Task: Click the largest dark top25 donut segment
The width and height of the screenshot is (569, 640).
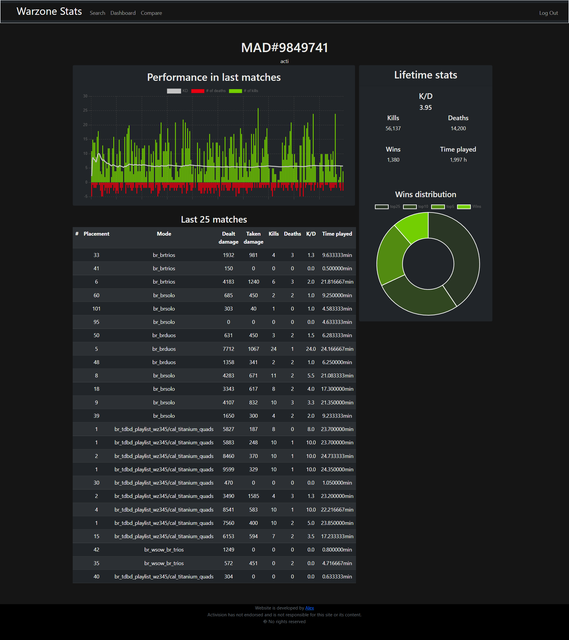Action: point(465,257)
